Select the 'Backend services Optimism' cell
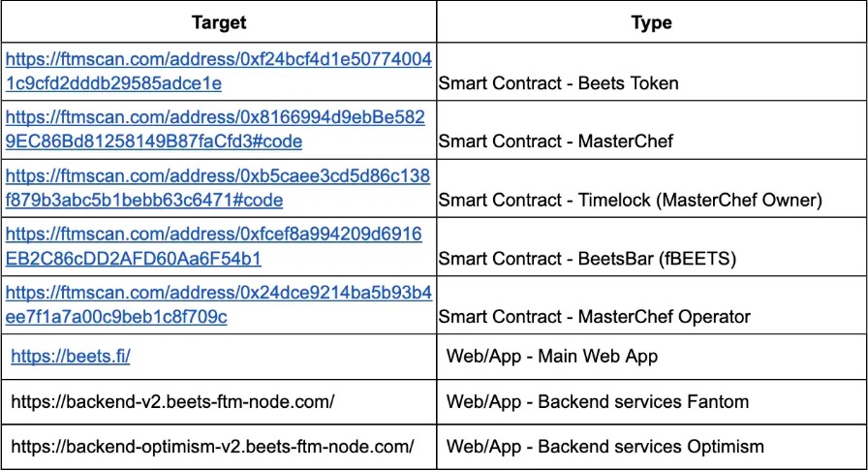Image resolution: width=868 pixels, height=471 pixels. tap(652, 447)
